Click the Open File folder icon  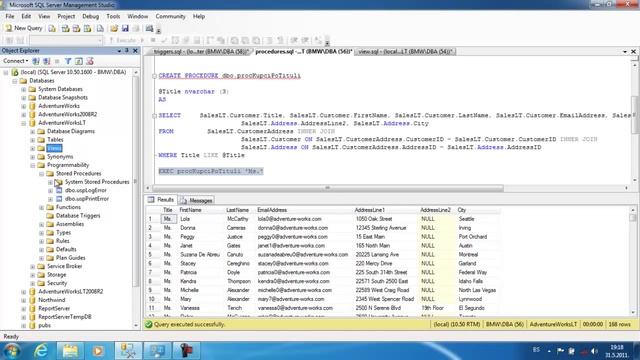click(x=114, y=28)
